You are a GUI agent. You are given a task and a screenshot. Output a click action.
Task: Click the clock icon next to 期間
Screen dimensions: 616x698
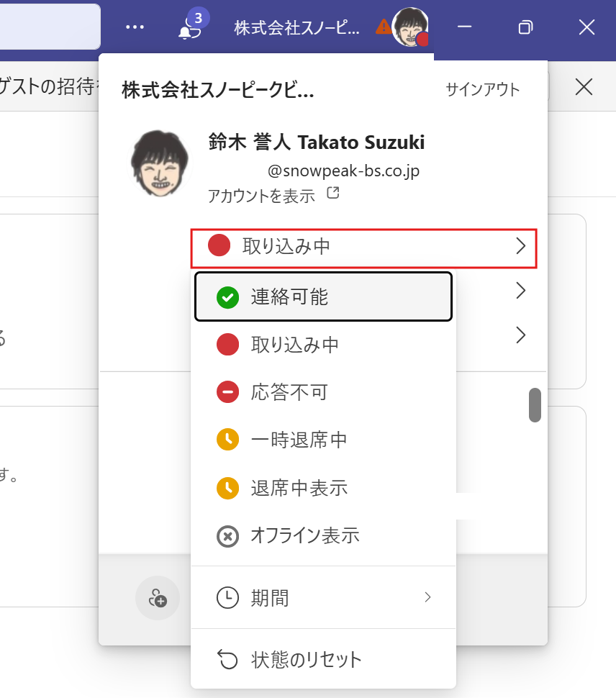coord(227,597)
